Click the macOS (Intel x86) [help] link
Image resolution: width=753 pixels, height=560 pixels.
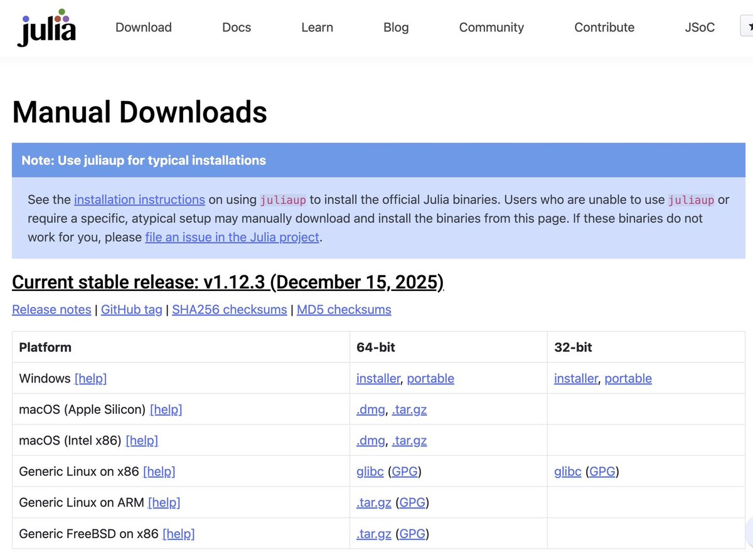[x=142, y=440]
